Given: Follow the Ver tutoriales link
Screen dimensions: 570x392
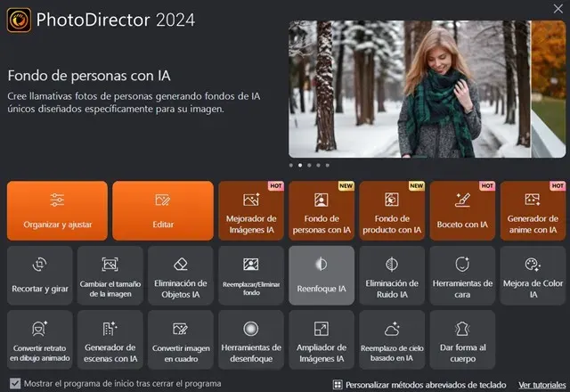Looking at the screenshot, I should tap(542, 385).
